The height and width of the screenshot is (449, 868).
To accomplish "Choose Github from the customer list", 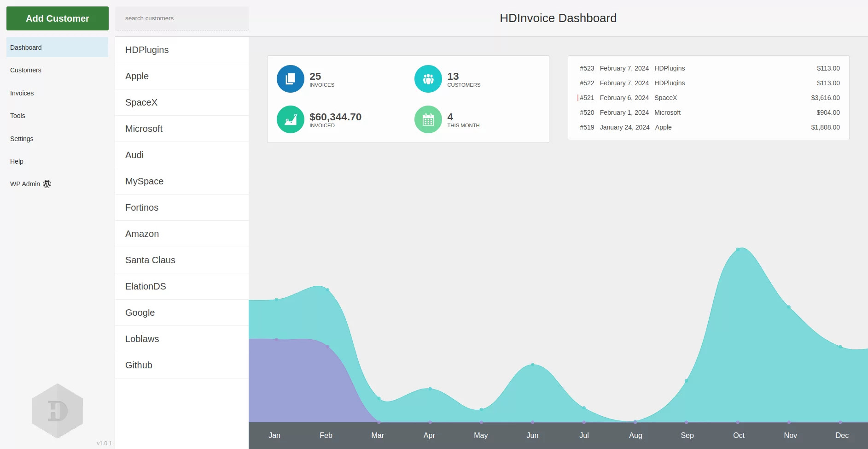I will (139, 365).
